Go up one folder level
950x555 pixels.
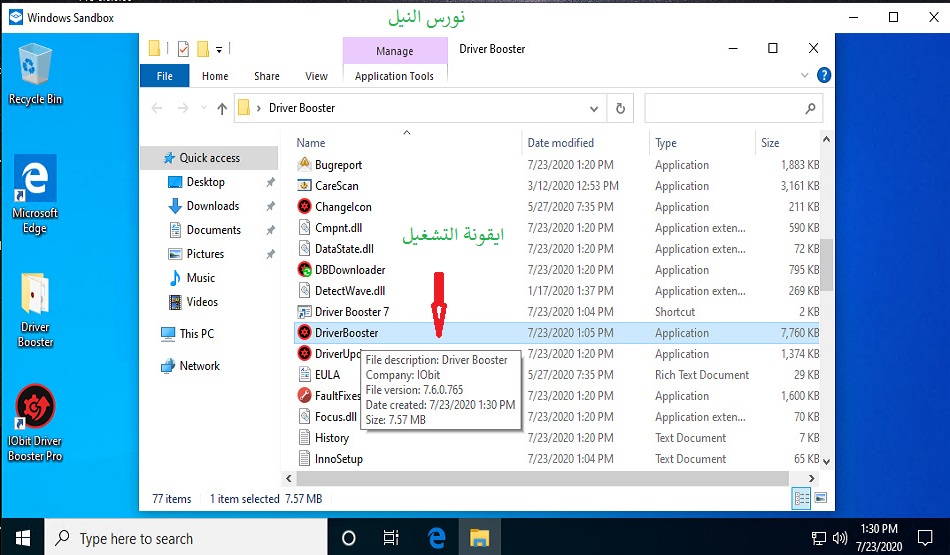pos(222,108)
